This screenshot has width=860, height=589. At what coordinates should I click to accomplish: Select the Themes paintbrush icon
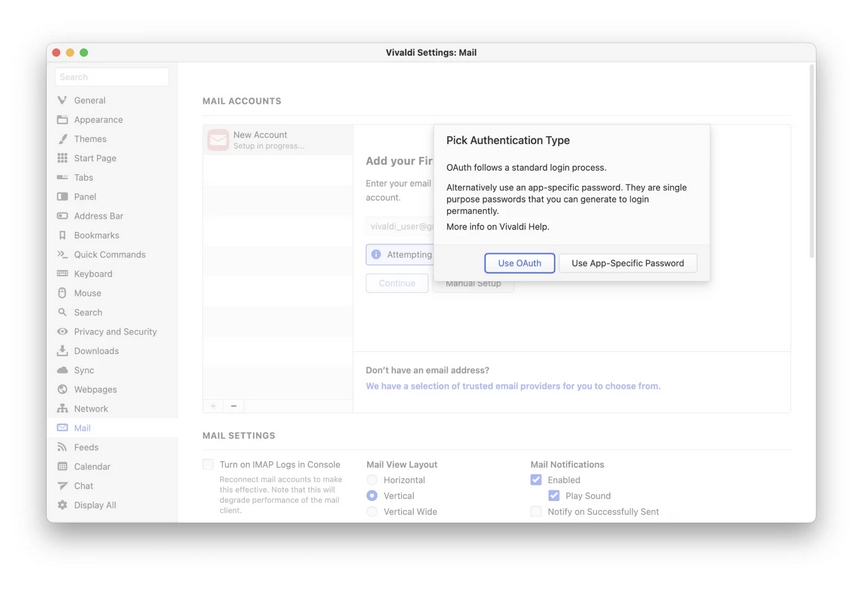tap(62, 139)
